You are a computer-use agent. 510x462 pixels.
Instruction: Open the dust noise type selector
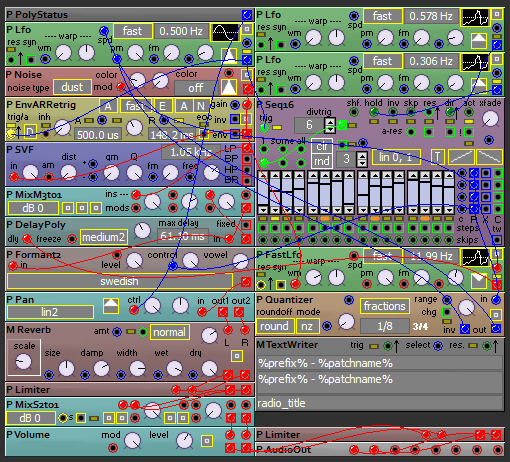click(72, 87)
